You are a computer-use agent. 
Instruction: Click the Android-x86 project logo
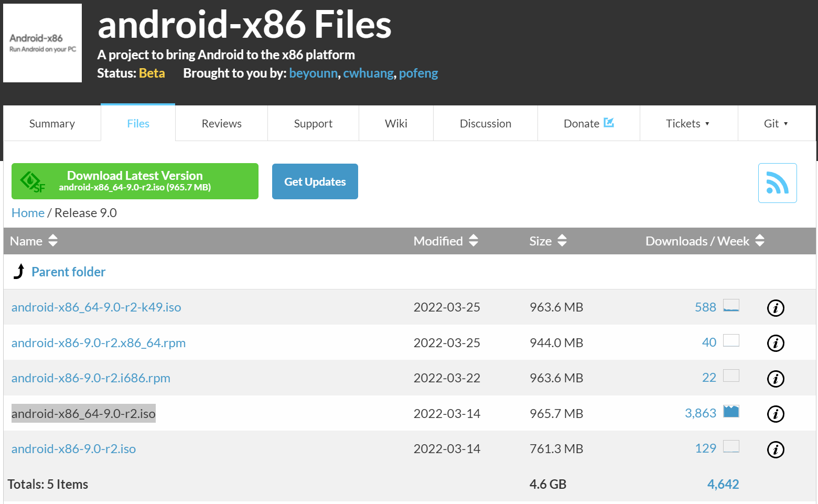42,43
